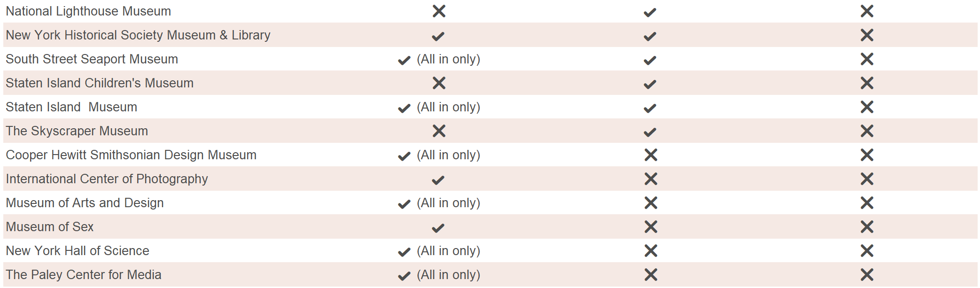This screenshot has width=980, height=288.
Task: Click the checkmark beside South Street Seaport's "(All in only)"
Action: click(404, 61)
